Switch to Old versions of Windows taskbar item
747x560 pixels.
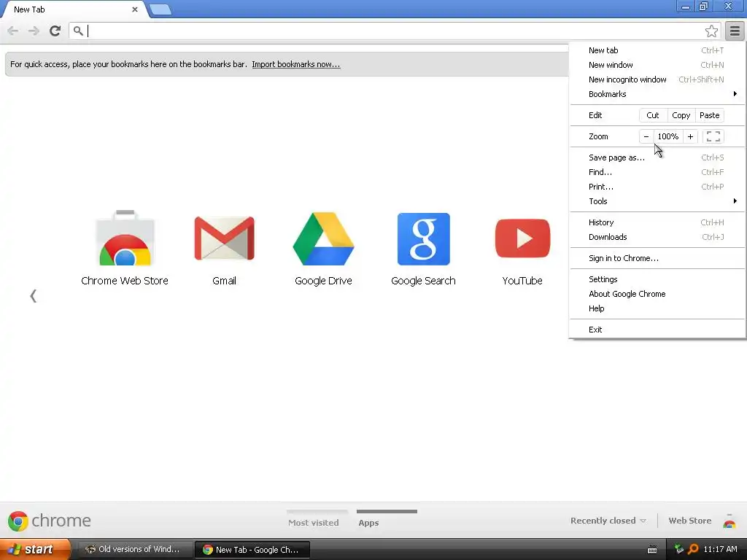pos(135,549)
